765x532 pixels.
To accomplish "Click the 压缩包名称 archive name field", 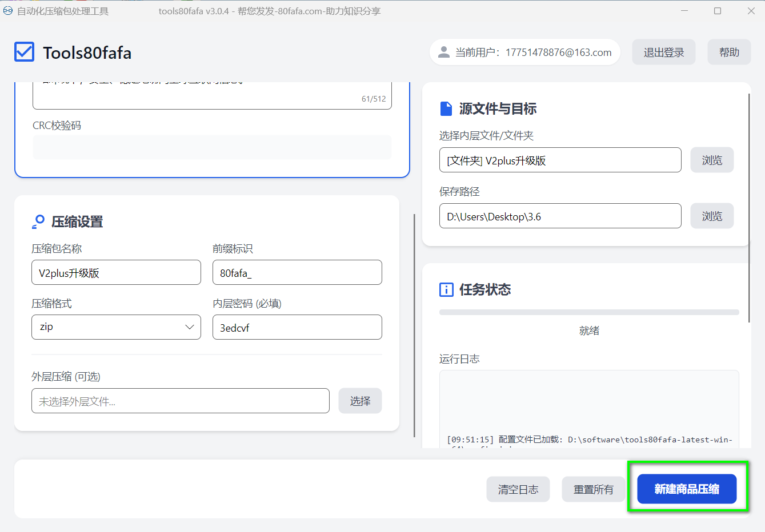I will click(x=115, y=273).
